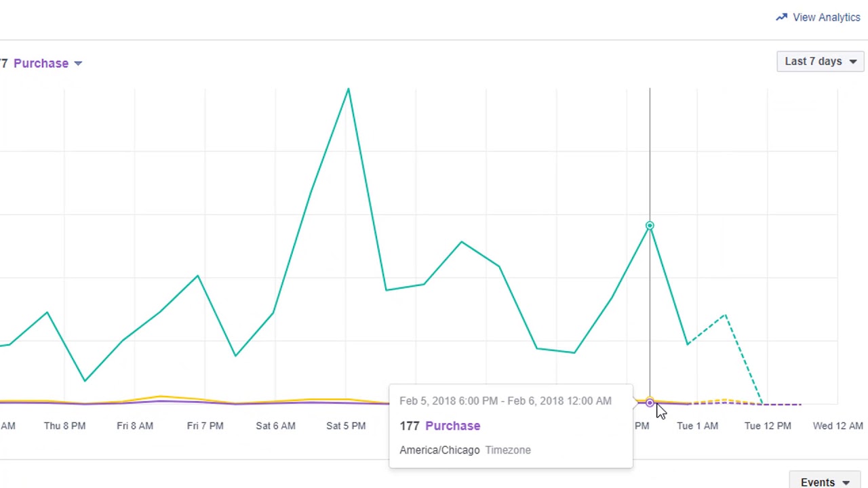Click the 'Tue 12 PM' axis label
This screenshot has height=488, width=868.
pos(768,426)
